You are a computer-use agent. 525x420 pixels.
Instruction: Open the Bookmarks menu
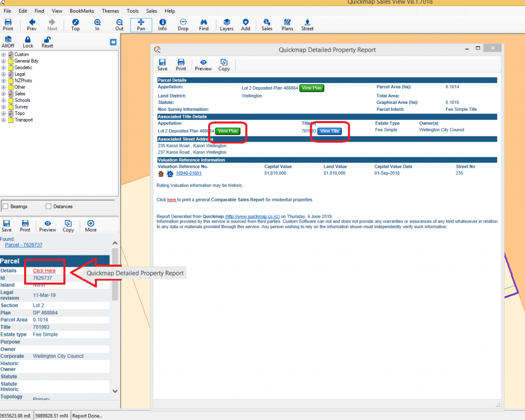[x=83, y=10]
